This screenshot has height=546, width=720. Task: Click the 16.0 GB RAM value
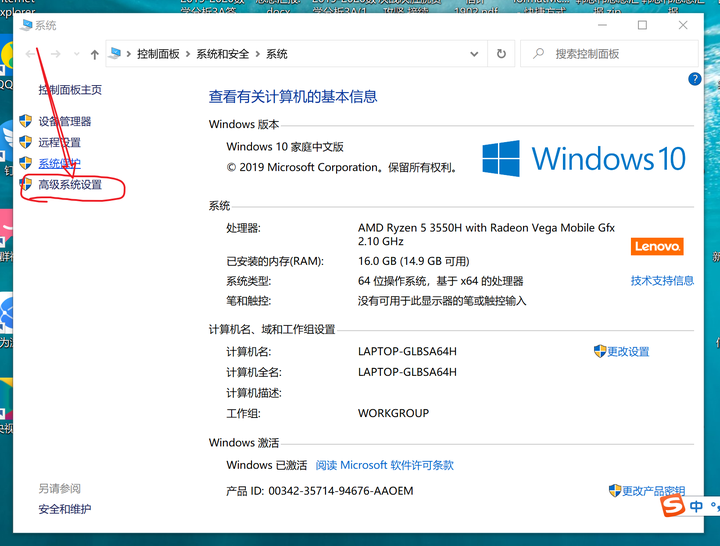[414, 261]
